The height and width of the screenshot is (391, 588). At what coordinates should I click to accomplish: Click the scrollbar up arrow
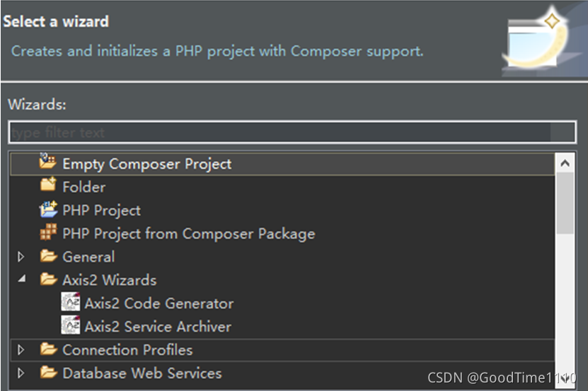click(x=565, y=163)
